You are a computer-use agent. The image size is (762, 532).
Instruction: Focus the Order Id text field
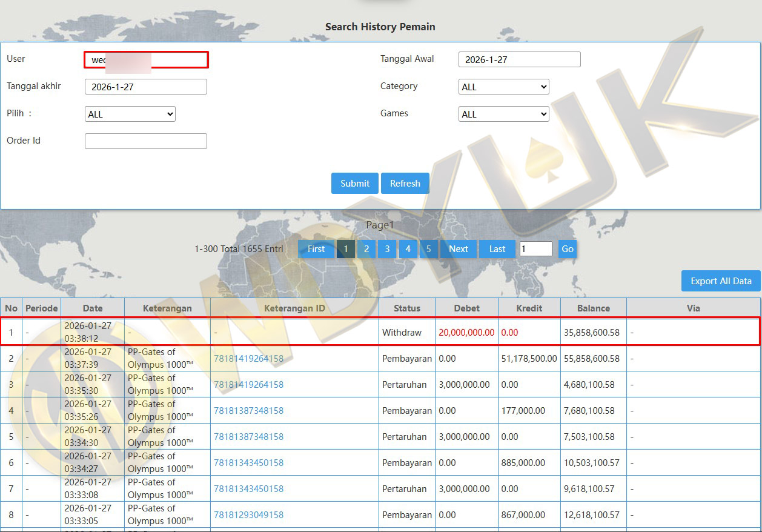pos(145,141)
